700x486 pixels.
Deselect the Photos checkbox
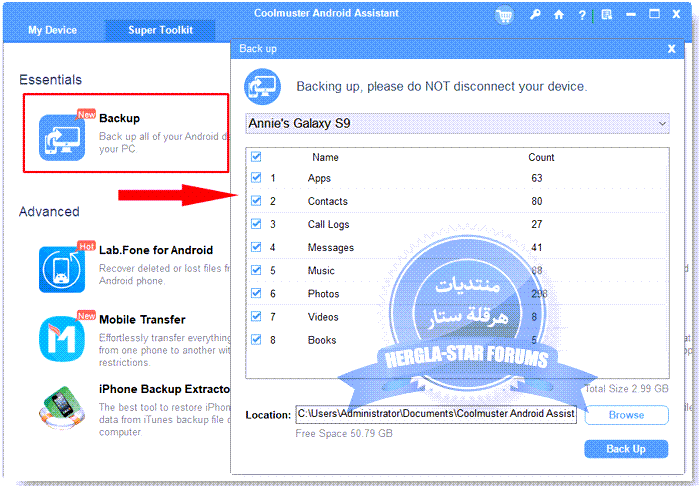coord(256,293)
